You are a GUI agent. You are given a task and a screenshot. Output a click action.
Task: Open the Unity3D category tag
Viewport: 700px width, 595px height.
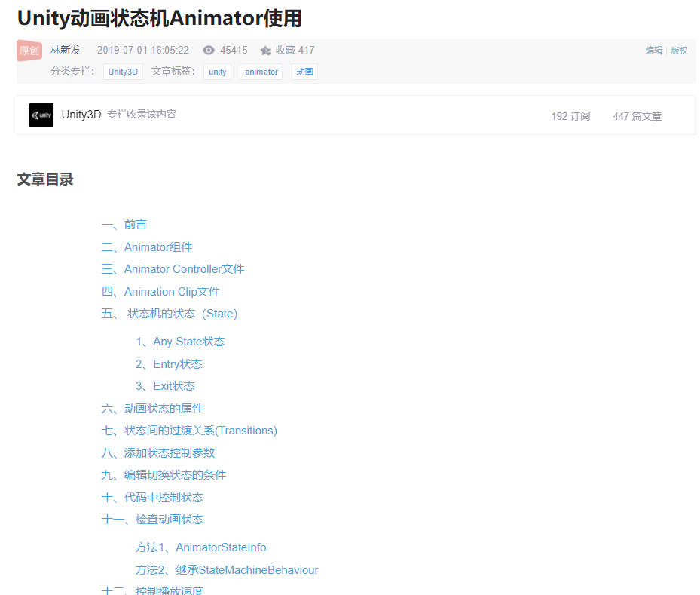point(123,72)
